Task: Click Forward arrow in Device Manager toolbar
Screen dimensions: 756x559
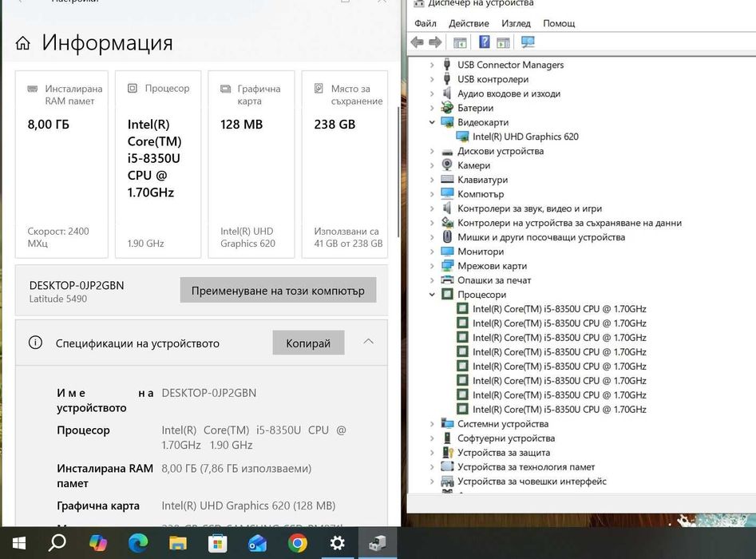Action: tap(435, 42)
